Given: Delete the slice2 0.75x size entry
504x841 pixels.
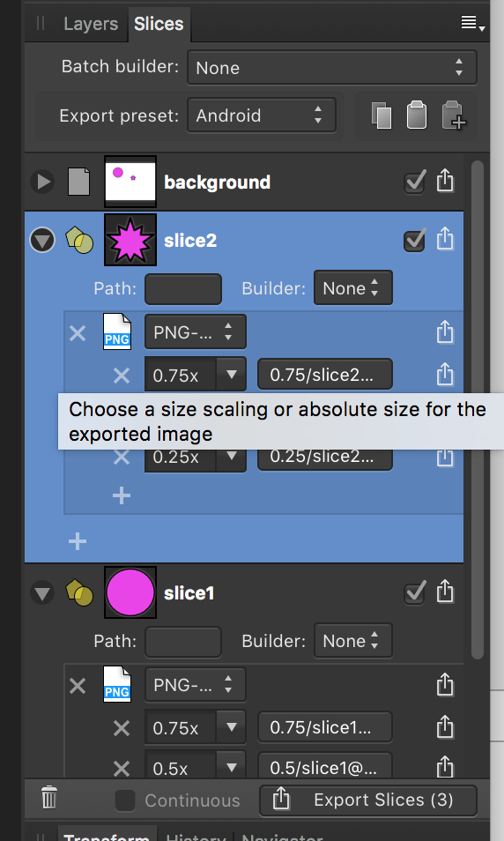Looking at the screenshot, I should point(122,375).
